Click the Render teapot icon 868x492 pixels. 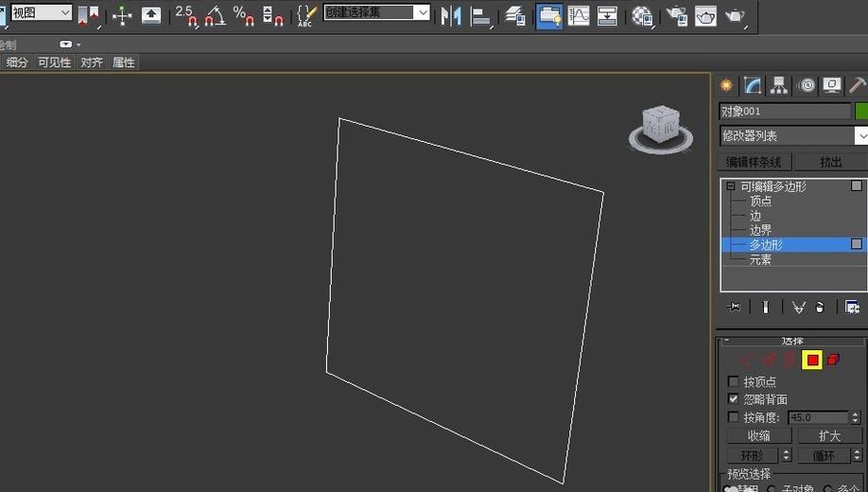coord(735,15)
